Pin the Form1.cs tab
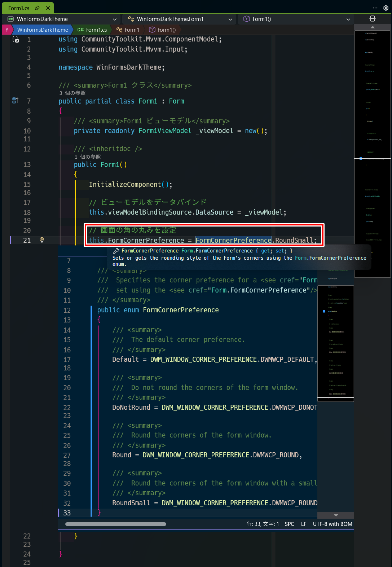This screenshot has height=567, width=392. (x=37, y=8)
